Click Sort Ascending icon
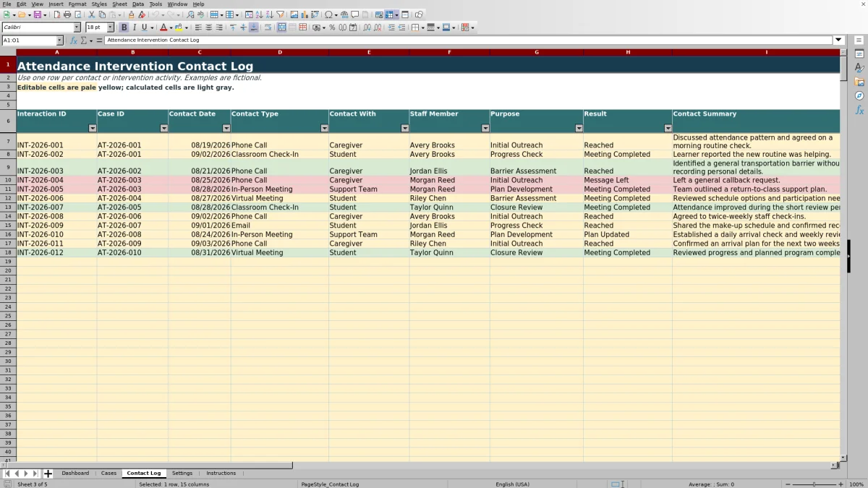This screenshot has height=488, width=868. click(259, 14)
